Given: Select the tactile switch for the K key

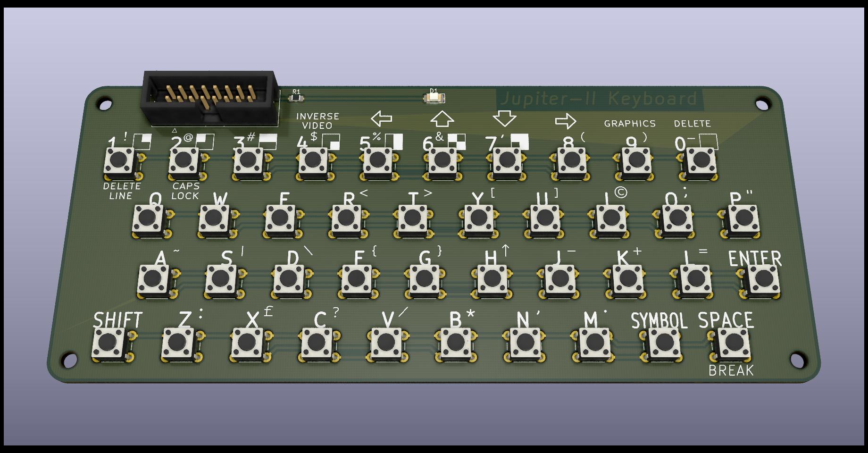Looking at the screenshot, I should coord(628,281).
